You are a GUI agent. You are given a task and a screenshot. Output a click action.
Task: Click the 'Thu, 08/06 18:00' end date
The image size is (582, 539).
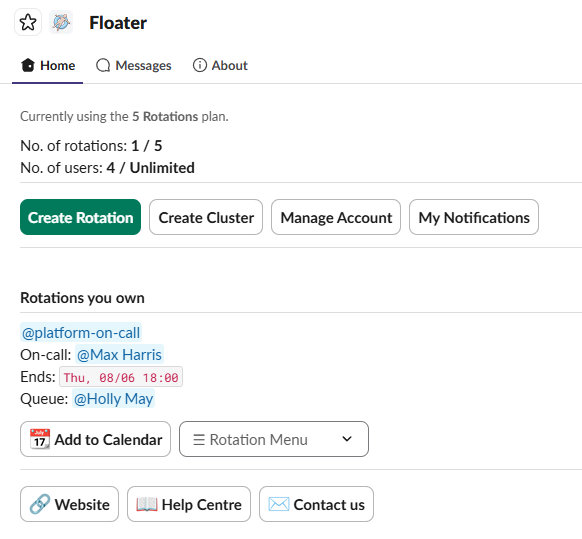[121, 377]
